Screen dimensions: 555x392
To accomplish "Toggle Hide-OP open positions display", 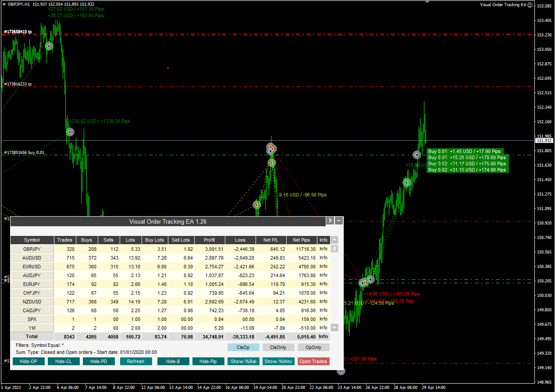I will pyautogui.click(x=28, y=361).
